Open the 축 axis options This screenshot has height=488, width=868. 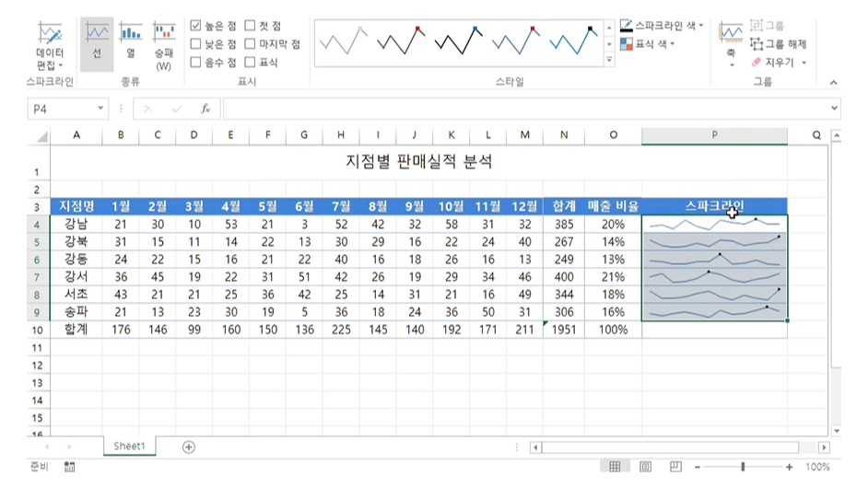731,44
